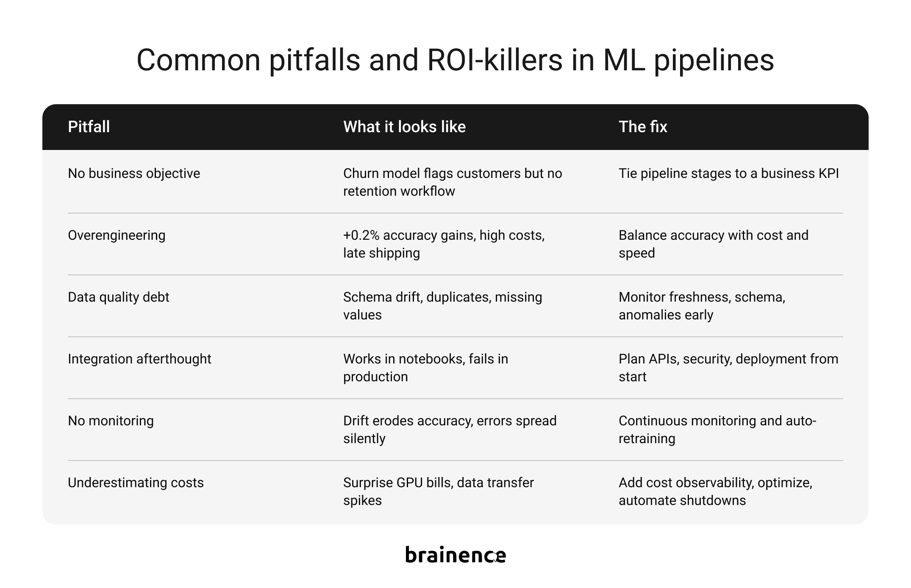911x588 pixels.
Task: Click the brainence logo at bottom
Action: tap(455, 555)
